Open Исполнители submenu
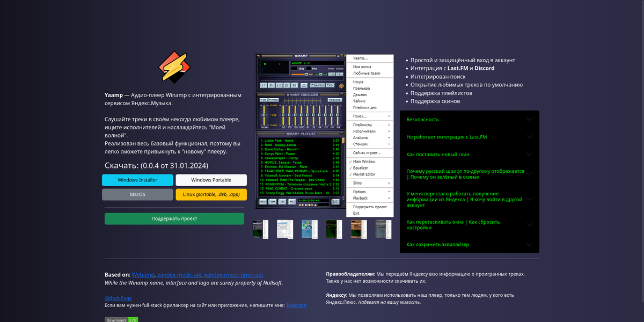The image size is (644, 322). 370,131
